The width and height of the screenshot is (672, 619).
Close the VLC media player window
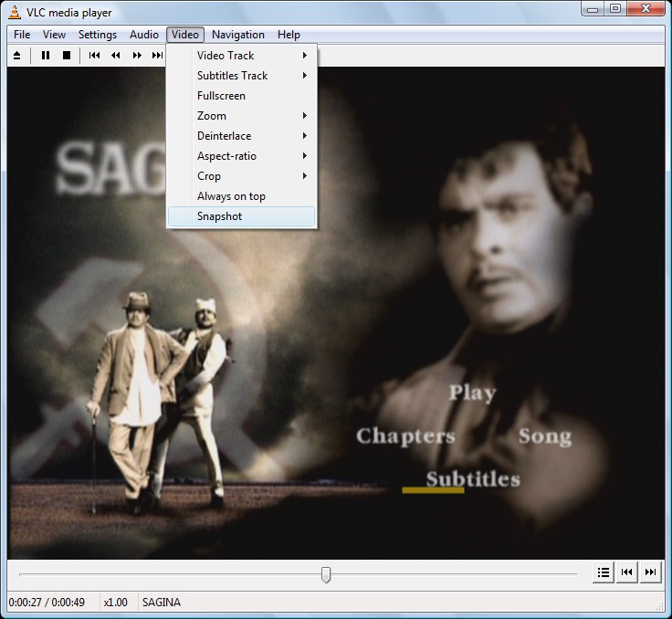coord(646,8)
